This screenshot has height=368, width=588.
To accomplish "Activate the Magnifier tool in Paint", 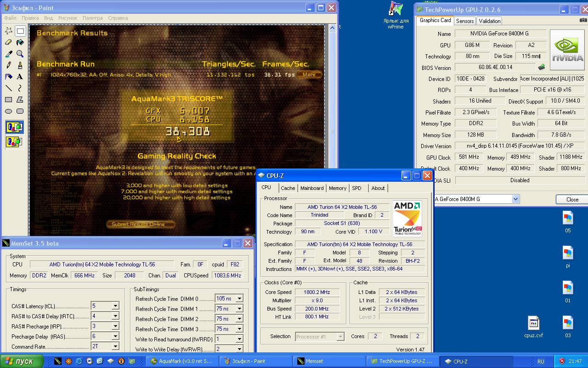I will click(20, 54).
